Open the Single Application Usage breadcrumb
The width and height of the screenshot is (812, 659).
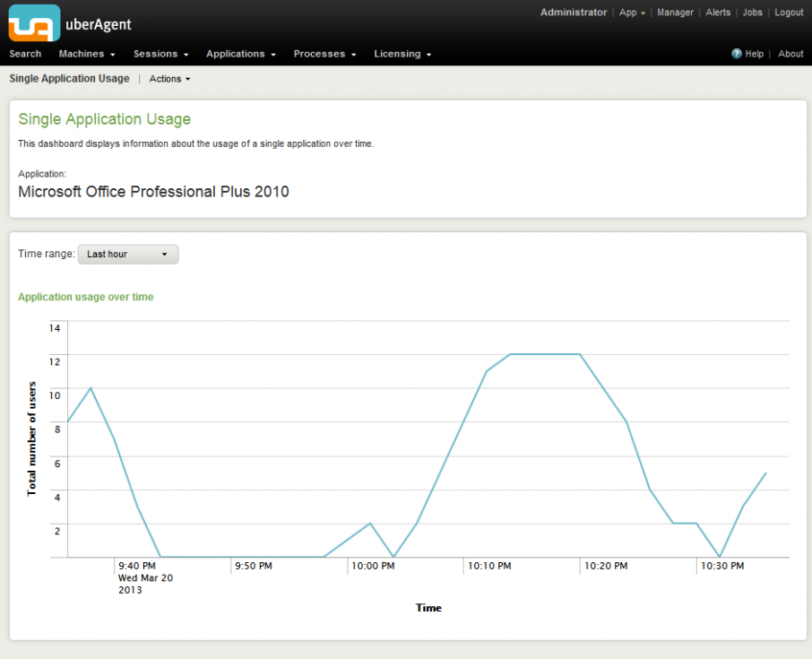(69, 79)
